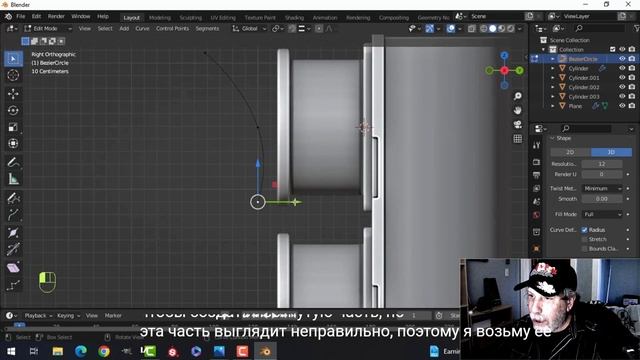
Task: Select the Randomize tool at toolbar bottom
Action: pos(13,285)
